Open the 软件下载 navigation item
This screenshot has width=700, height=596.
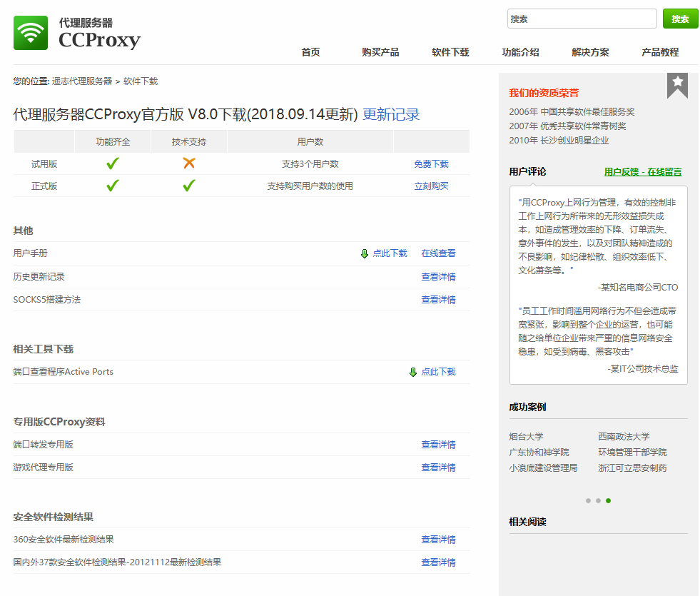click(450, 52)
